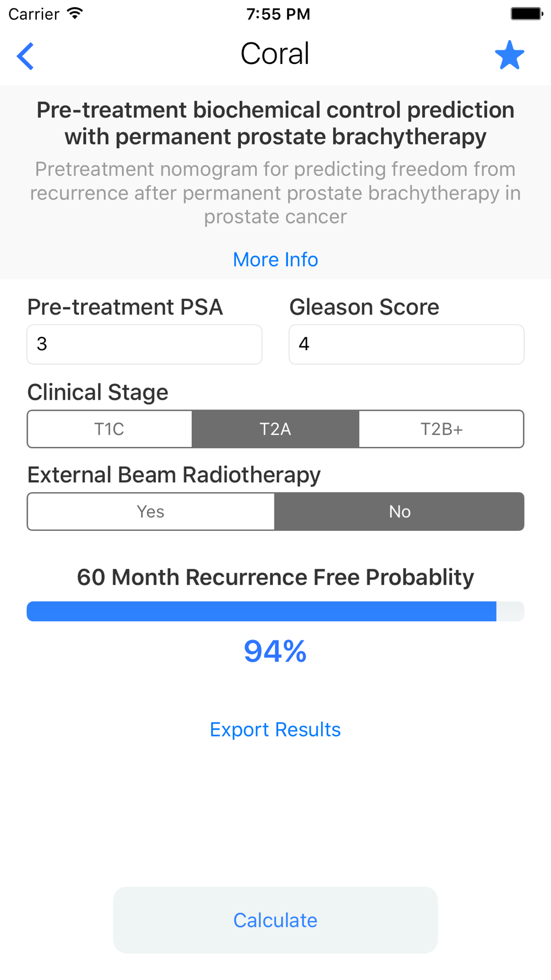Click the recurrence free probability progress bar
The width and height of the screenshot is (551, 980).
click(275, 611)
